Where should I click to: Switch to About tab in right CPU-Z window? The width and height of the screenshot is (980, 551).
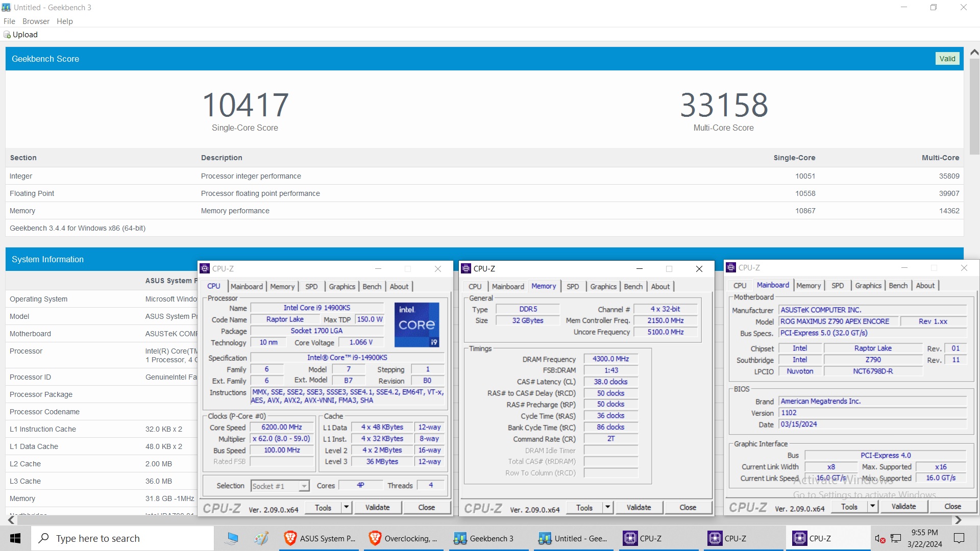click(925, 286)
